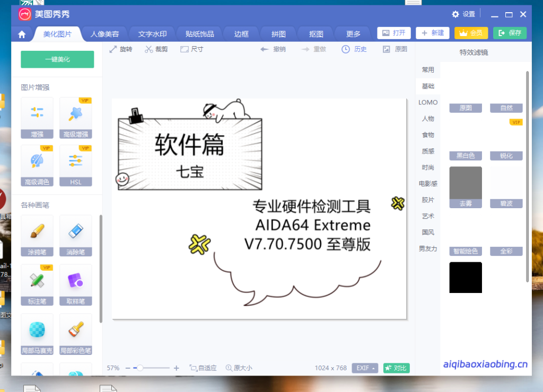This screenshot has width=543, height=392.
Task: Switch to the 人像美容 tab
Action: 104,34
